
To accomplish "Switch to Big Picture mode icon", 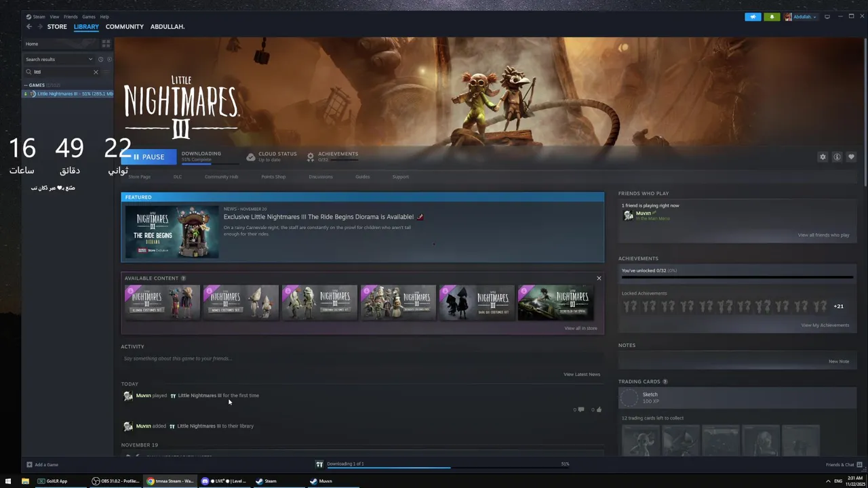I will [x=827, y=16].
